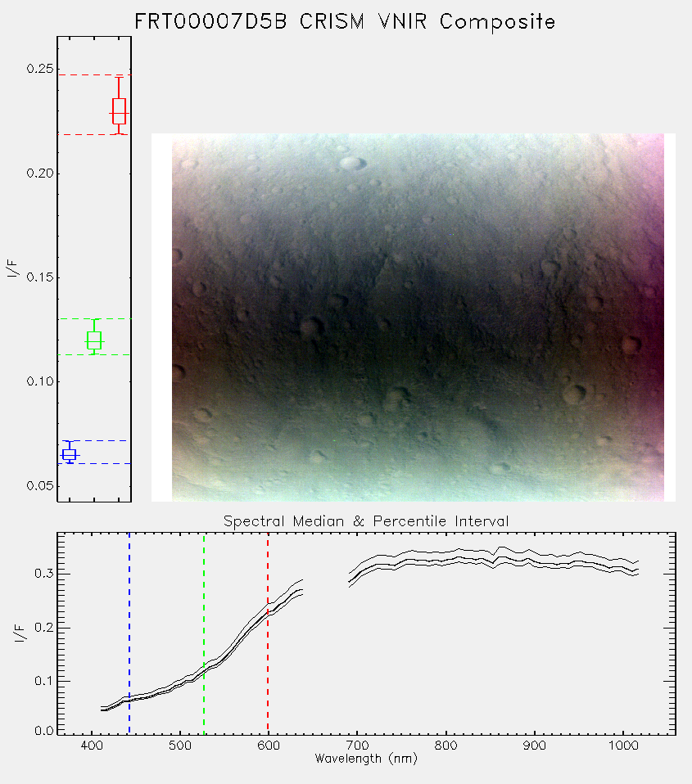Select the red dashed wavelength line

pos(268,633)
